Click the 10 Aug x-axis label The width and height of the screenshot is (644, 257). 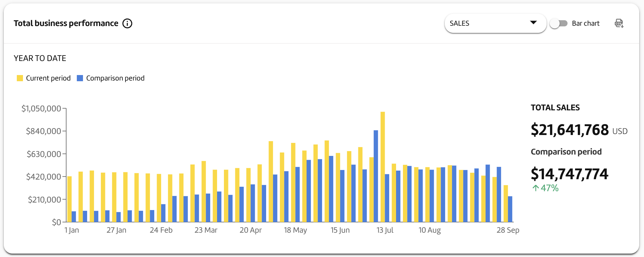coord(430,230)
